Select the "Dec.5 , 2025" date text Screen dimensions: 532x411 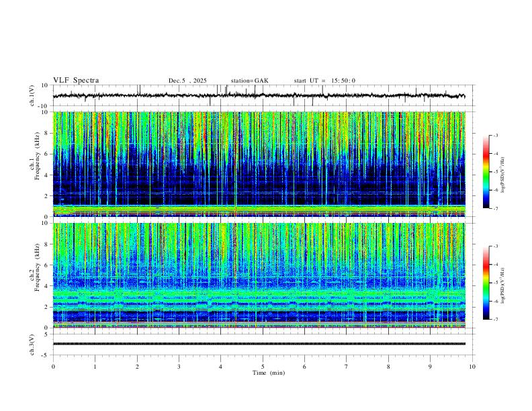187,81
